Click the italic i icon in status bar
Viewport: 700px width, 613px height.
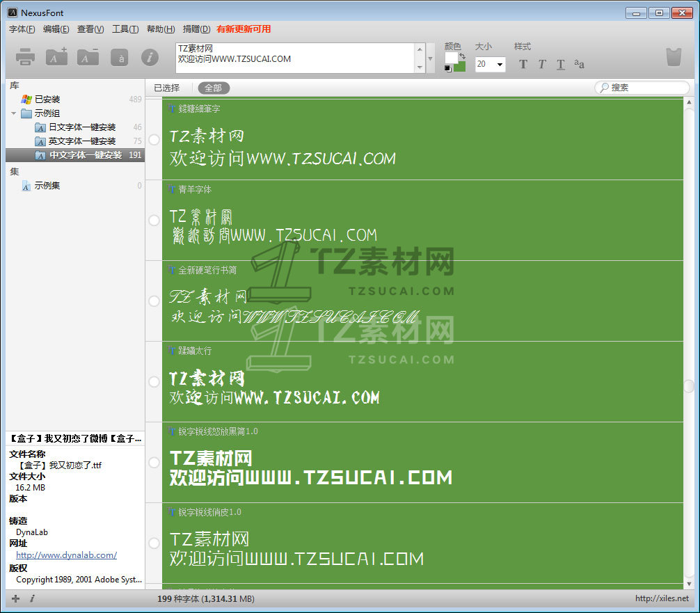pyautogui.click(x=32, y=598)
